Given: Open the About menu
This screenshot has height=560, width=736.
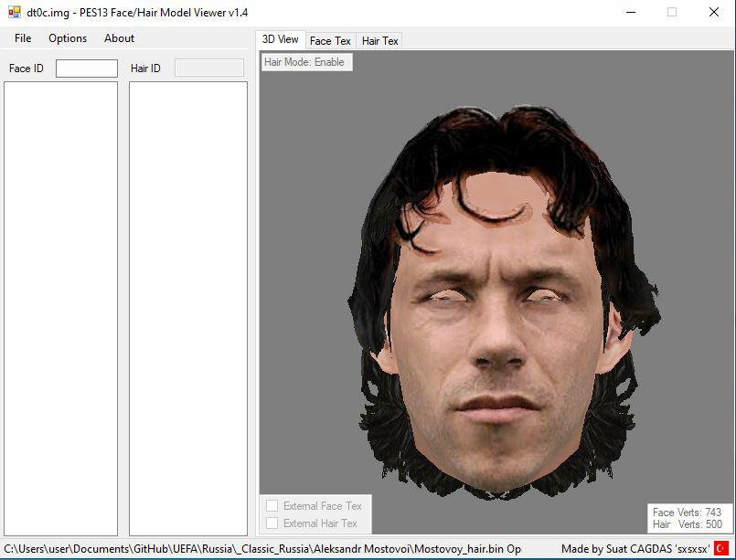Looking at the screenshot, I should (119, 38).
